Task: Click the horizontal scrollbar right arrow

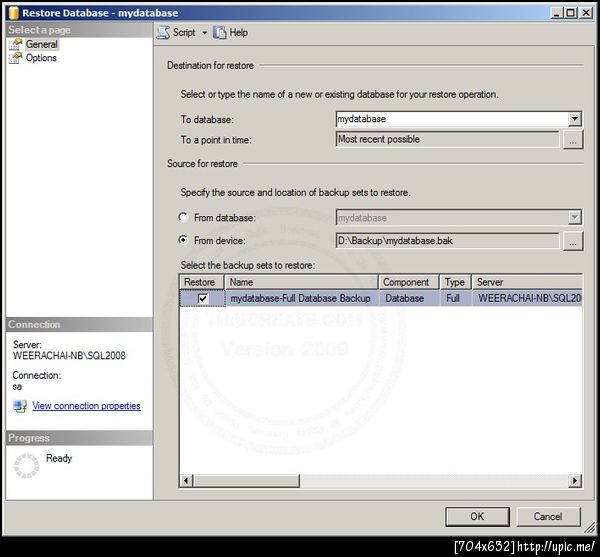Action: (x=575, y=480)
